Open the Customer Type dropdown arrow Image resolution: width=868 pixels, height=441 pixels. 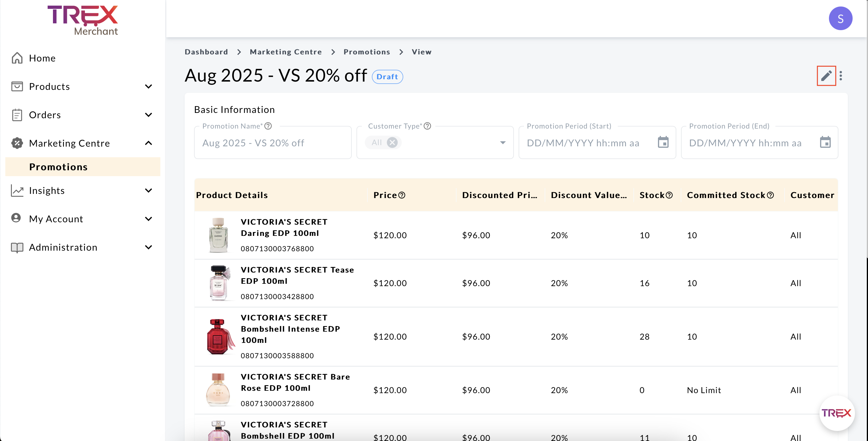(502, 142)
